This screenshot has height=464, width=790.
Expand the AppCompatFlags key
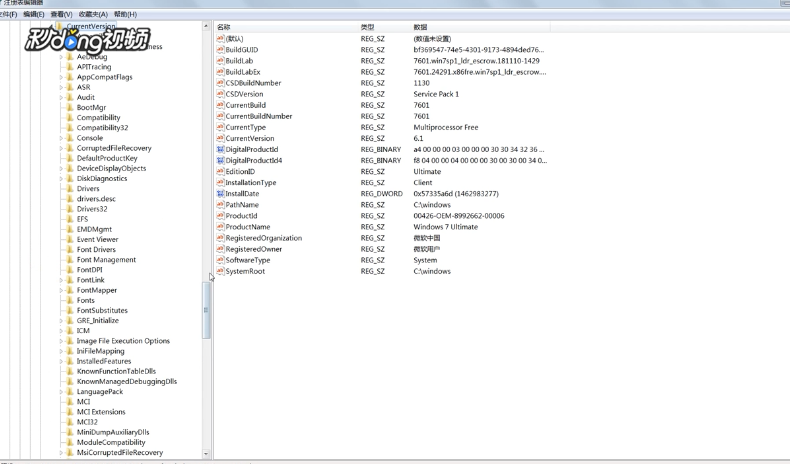click(61, 77)
